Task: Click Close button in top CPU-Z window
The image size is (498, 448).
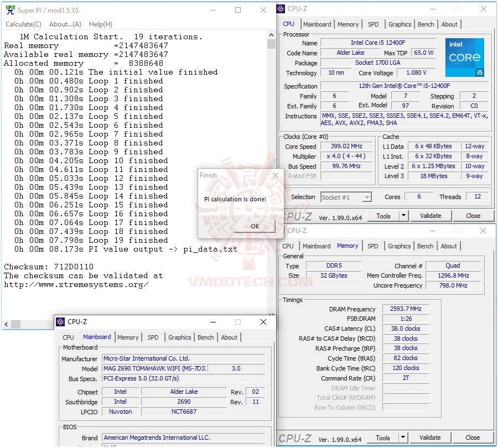Action: [473, 216]
